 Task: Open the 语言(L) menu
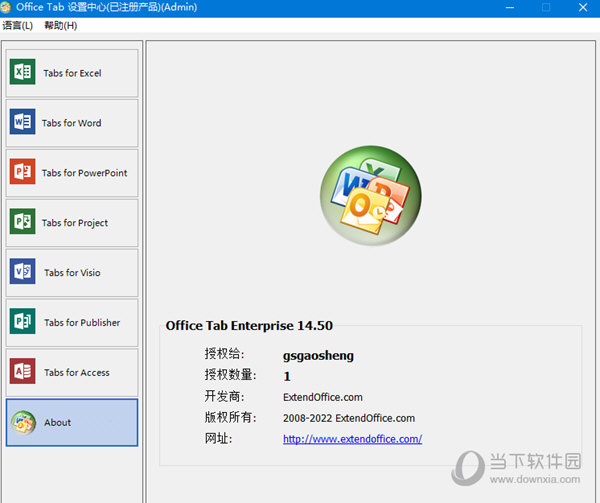[18, 26]
